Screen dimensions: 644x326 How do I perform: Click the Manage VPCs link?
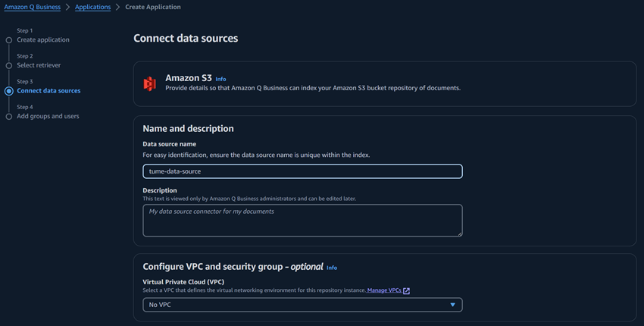pos(384,290)
